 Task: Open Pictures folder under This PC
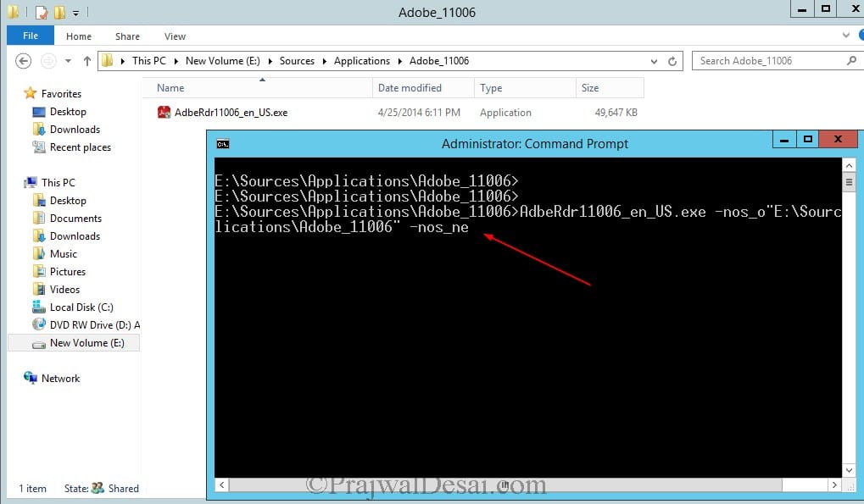coord(68,272)
